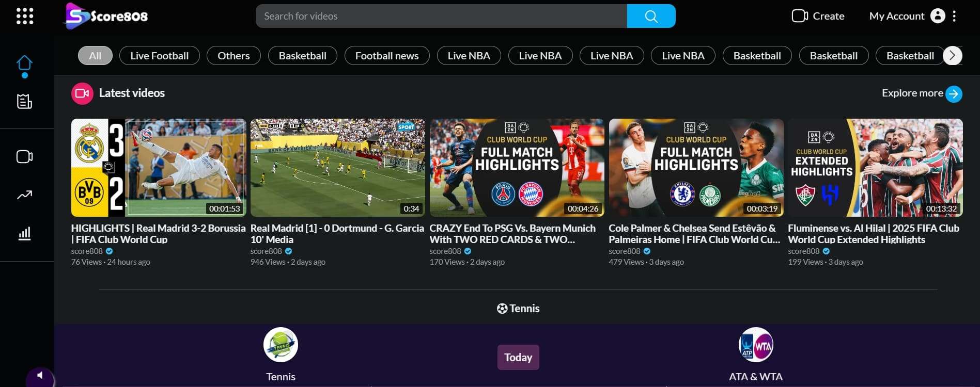Select the All category chip

tap(95, 56)
